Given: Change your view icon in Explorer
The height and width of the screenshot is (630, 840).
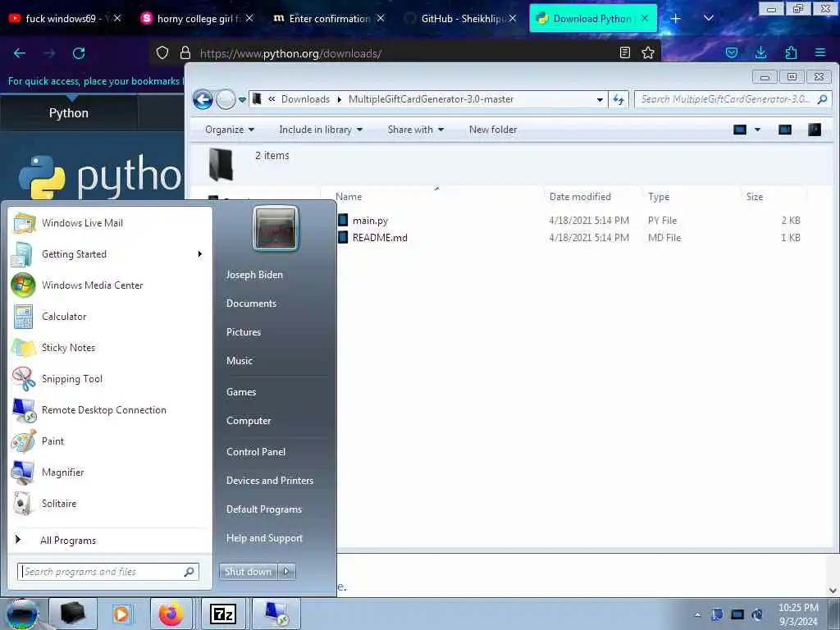Looking at the screenshot, I should point(740,130).
